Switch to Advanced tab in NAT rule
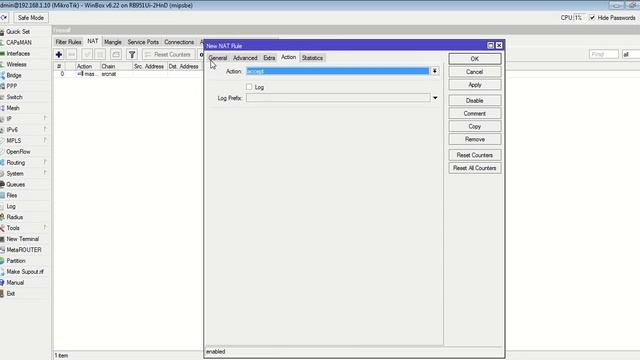The width and height of the screenshot is (640, 360). pos(245,58)
